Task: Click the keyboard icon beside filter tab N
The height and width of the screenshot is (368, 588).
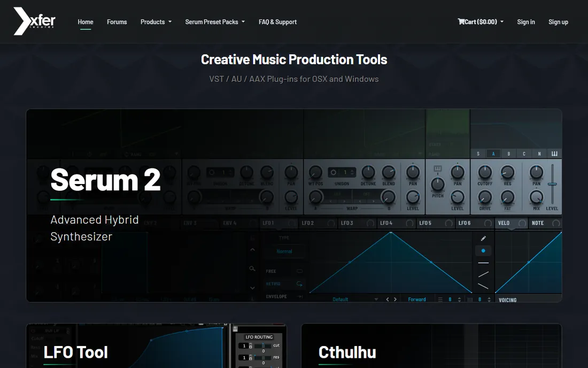Action: pyautogui.click(x=554, y=154)
